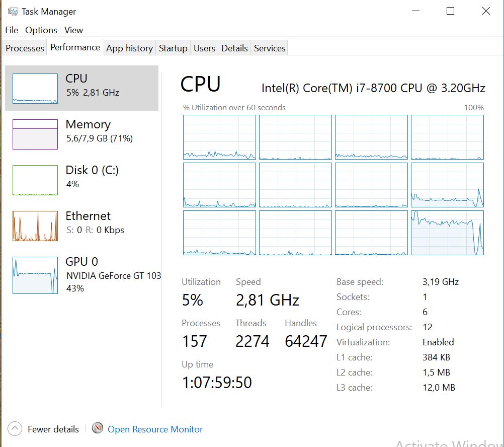
Task: Switch to the App history tab
Action: click(129, 48)
